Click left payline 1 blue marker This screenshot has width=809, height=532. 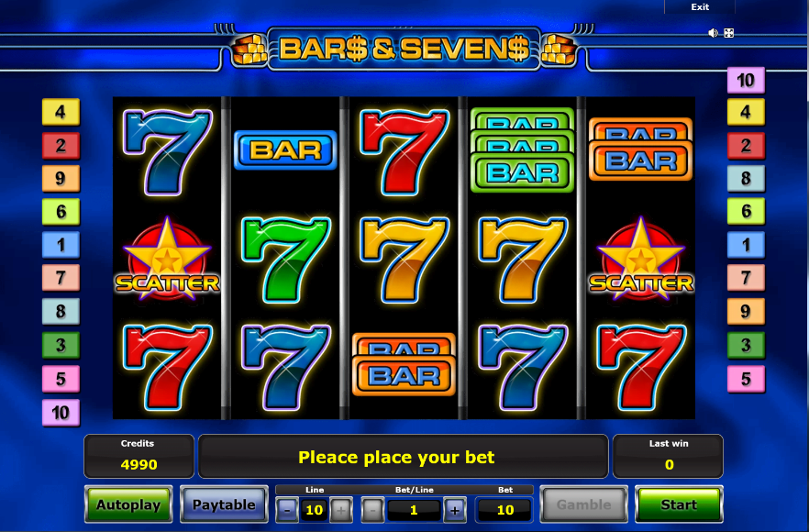click(x=61, y=245)
